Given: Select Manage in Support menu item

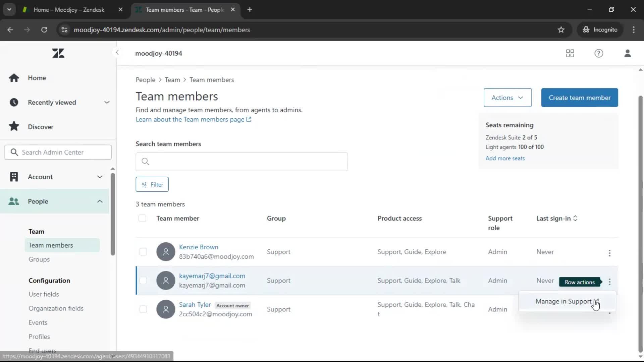Looking at the screenshot, I should (567, 301).
